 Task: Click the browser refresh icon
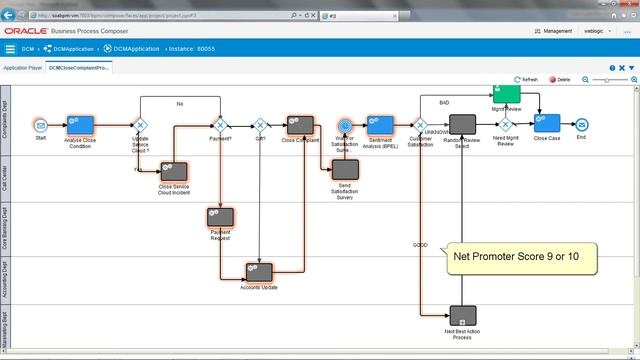(307, 16)
